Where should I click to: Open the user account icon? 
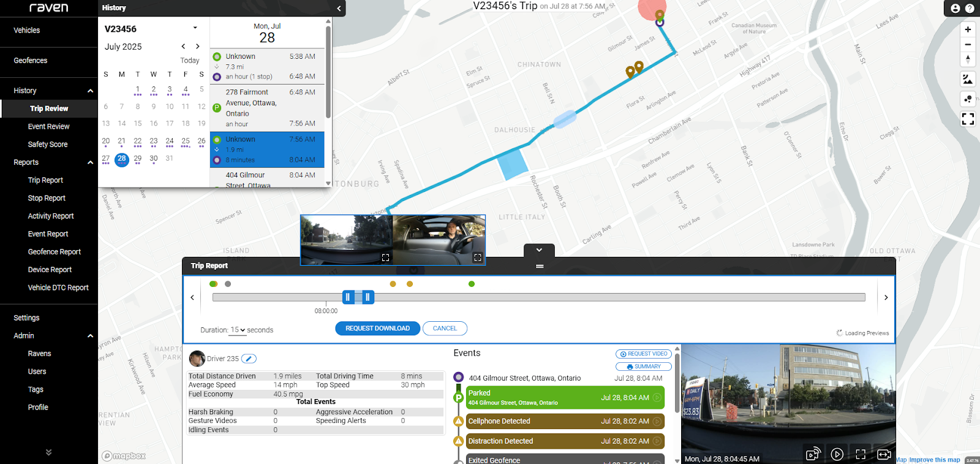(x=956, y=9)
